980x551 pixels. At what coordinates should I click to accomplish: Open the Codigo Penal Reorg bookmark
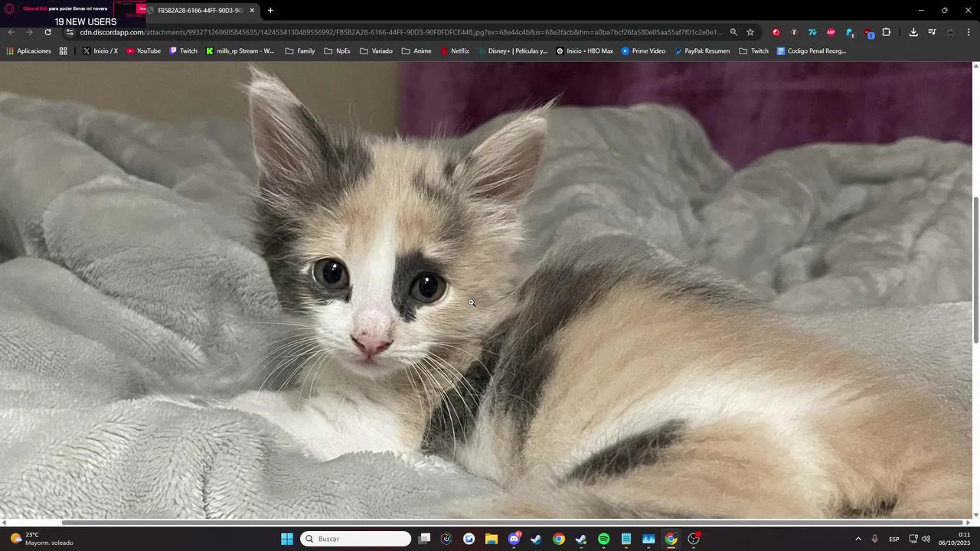[811, 51]
